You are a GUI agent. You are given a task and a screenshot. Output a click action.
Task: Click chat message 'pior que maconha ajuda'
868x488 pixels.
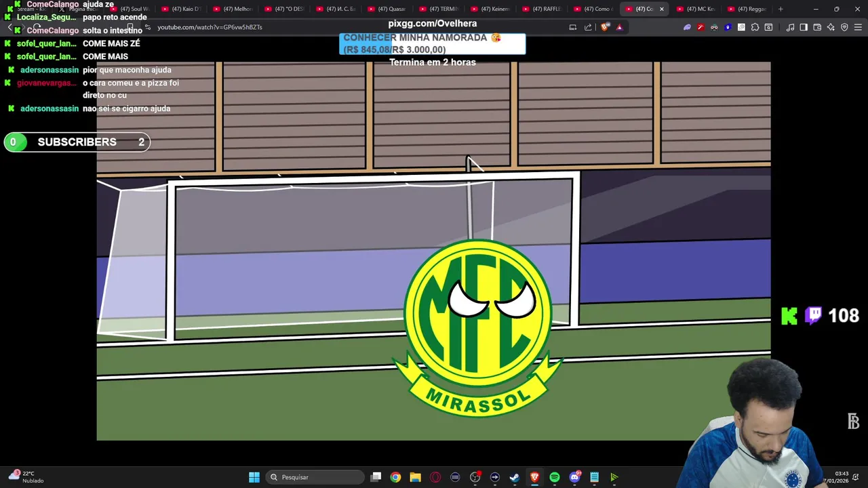(x=127, y=70)
